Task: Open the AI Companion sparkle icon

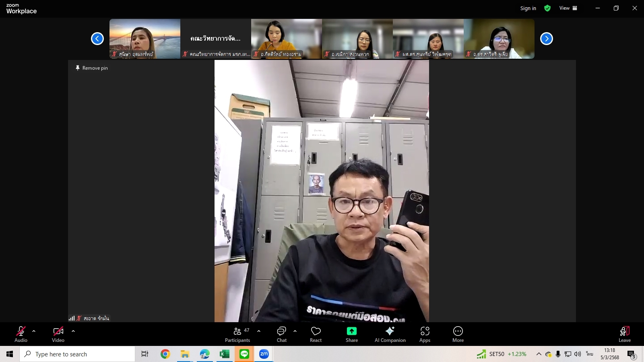Action: [390, 331]
